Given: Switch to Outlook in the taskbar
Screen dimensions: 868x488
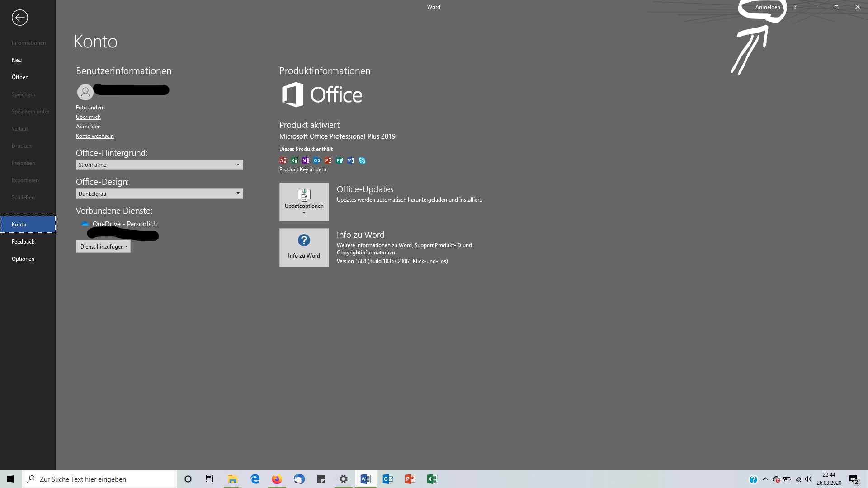Looking at the screenshot, I should pyautogui.click(x=388, y=479).
